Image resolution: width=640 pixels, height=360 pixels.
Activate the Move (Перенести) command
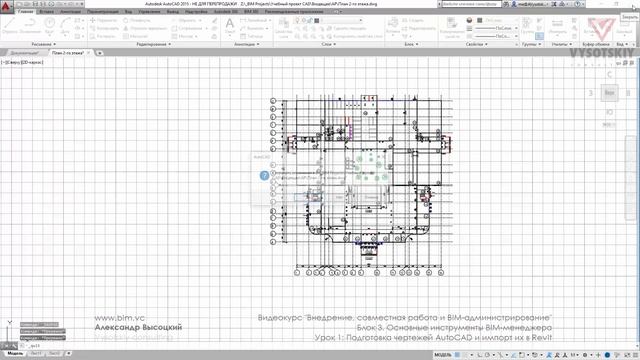(104, 20)
